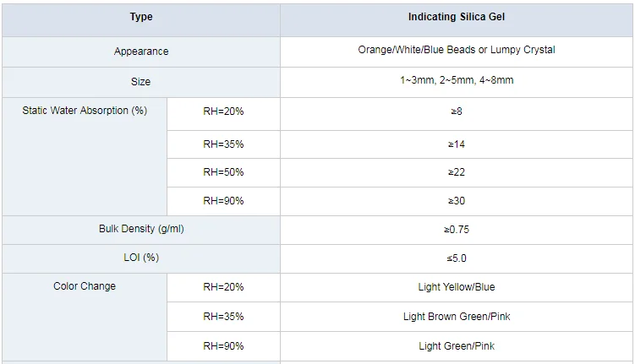Screen dimensions: 635x364
Task: Select the "≥8" absorption value
Action: 457,111
